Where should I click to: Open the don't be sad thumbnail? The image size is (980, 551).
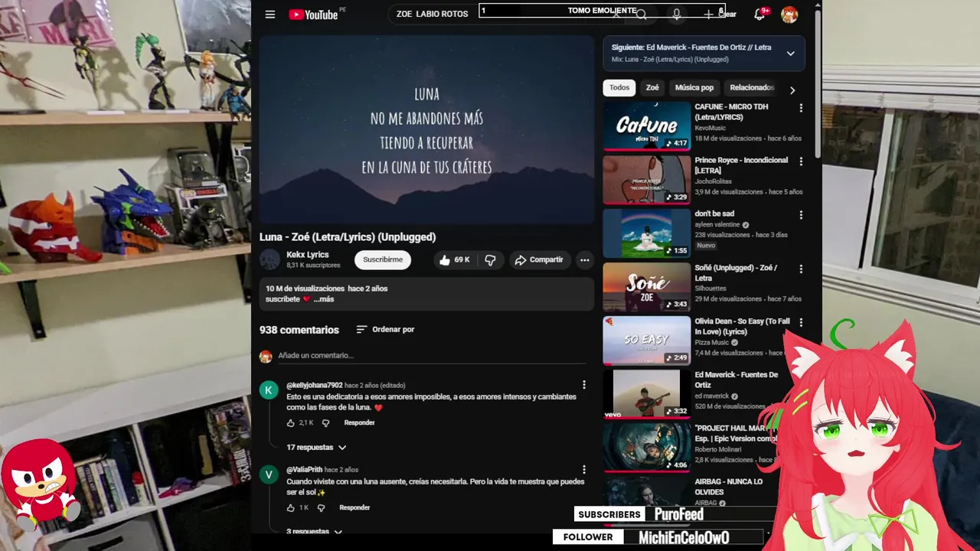point(646,233)
